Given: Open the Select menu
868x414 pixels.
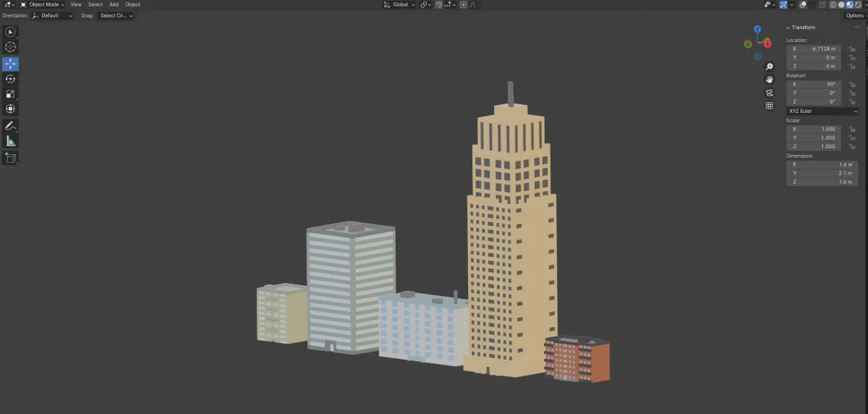Looking at the screenshot, I should point(95,4).
